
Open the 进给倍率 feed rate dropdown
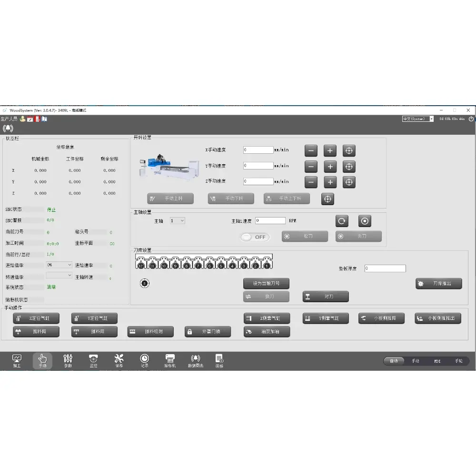click(59, 265)
